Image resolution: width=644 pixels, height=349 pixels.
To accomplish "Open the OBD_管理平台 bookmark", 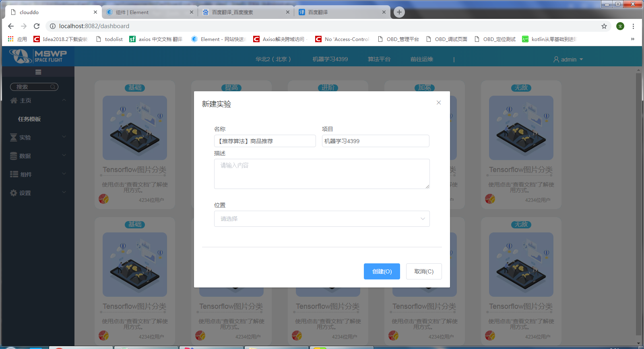I will click(398, 39).
